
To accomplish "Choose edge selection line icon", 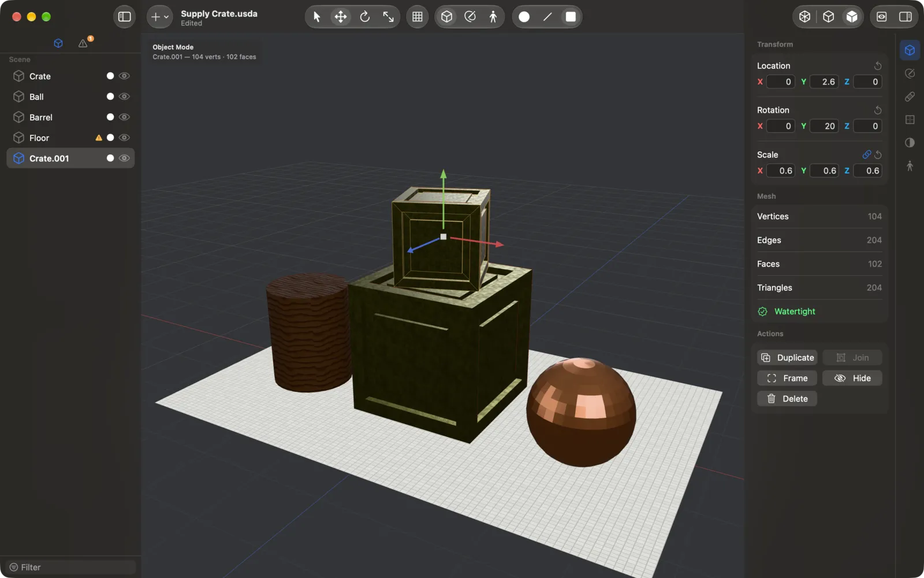I will [x=547, y=17].
